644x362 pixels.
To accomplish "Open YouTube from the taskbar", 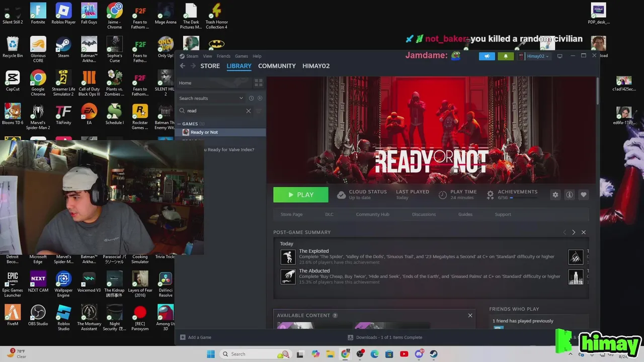I will coord(404,354).
